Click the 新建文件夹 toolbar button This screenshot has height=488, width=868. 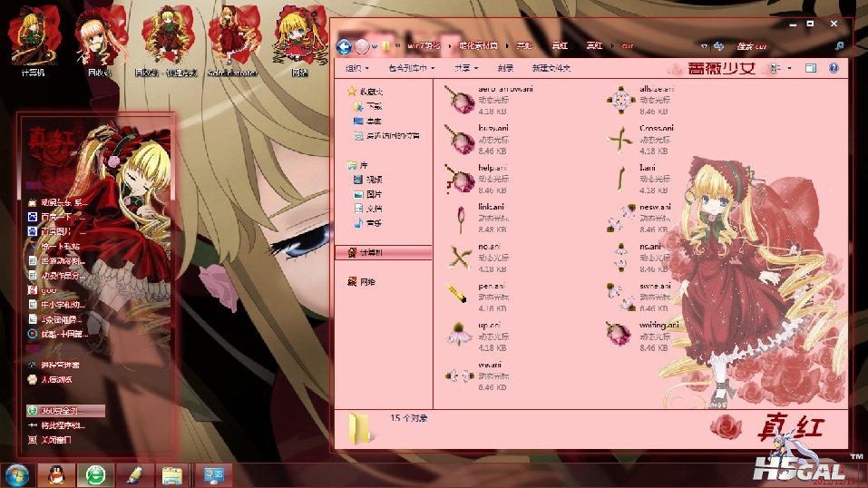(x=551, y=68)
